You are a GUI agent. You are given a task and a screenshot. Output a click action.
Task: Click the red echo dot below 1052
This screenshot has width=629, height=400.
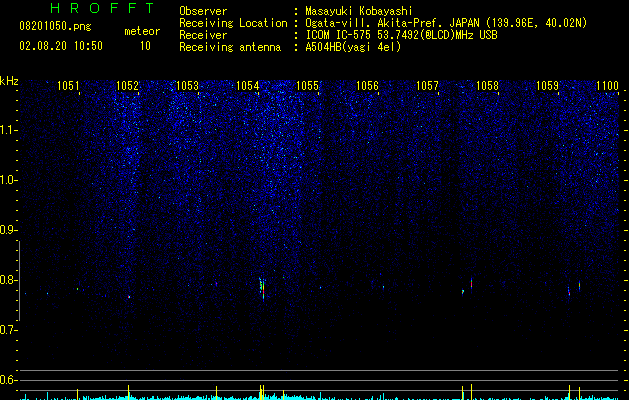click(129, 297)
